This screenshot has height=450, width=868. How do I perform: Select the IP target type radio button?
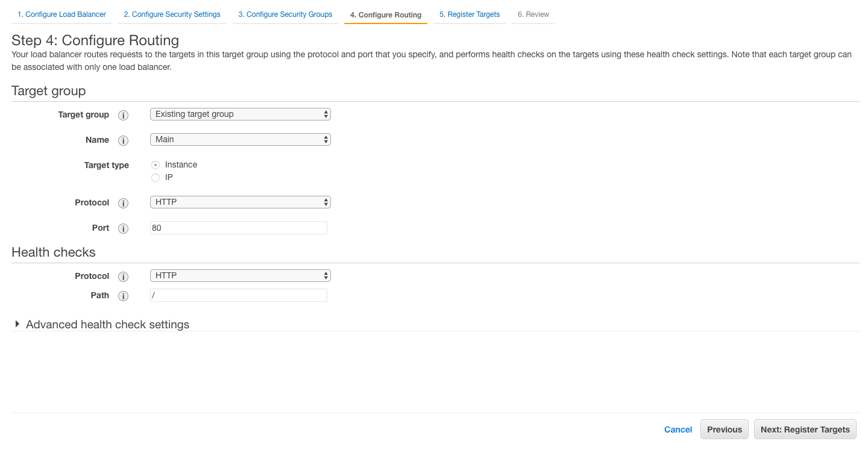(156, 178)
